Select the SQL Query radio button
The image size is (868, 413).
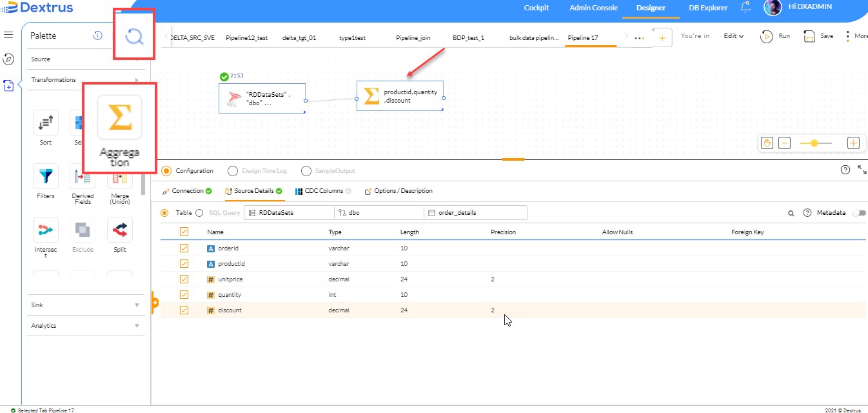[201, 212]
